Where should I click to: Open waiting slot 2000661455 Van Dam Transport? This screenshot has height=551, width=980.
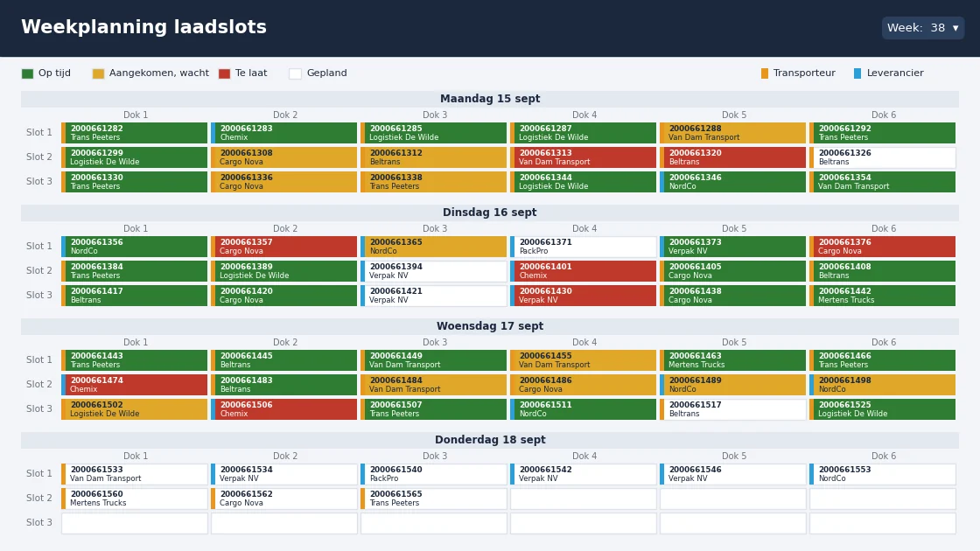click(583, 360)
